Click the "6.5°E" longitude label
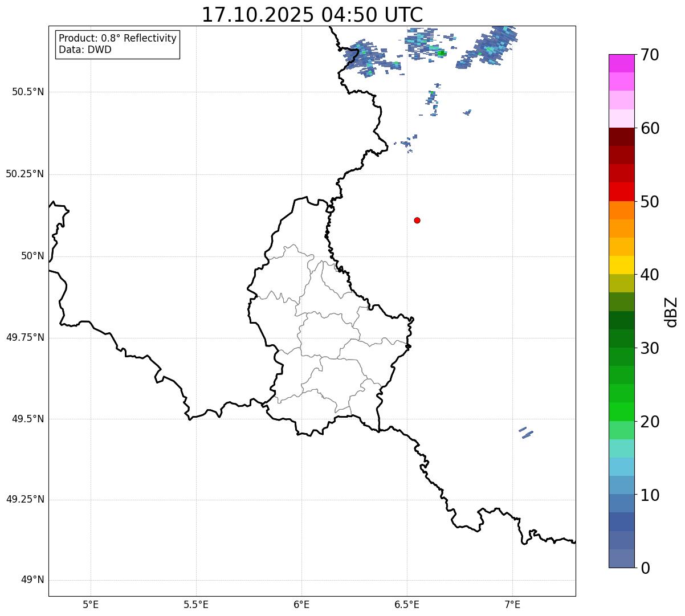 click(407, 604)
